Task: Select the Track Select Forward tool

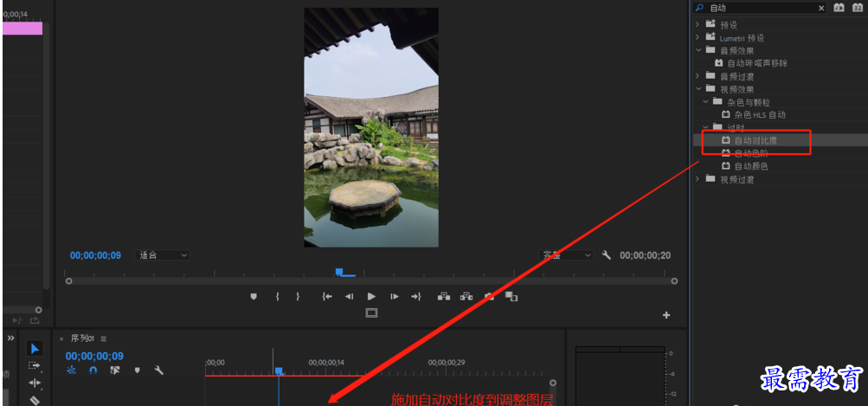Action: pyautogui.click(x=35, y=365)
